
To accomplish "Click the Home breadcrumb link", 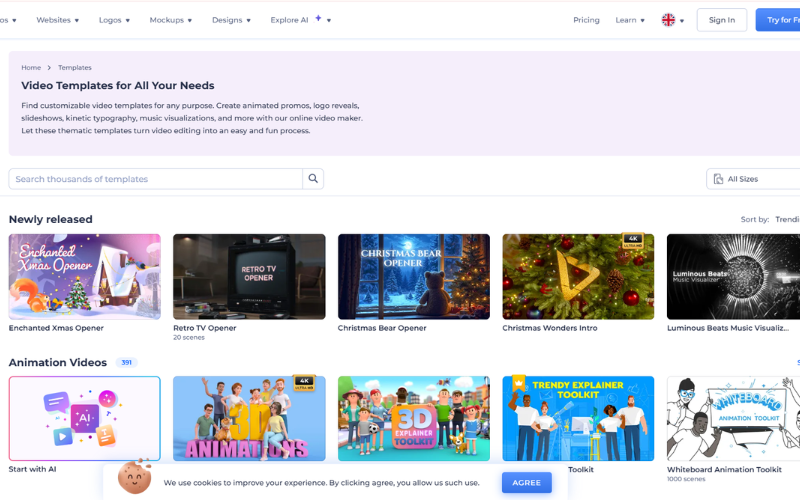I will tap(31, 67).
